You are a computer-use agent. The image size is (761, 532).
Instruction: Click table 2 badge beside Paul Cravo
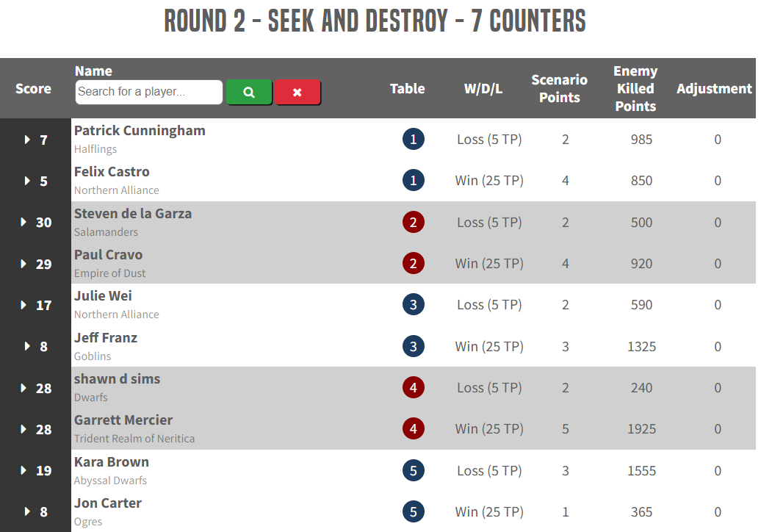click(x=414, y=264)
